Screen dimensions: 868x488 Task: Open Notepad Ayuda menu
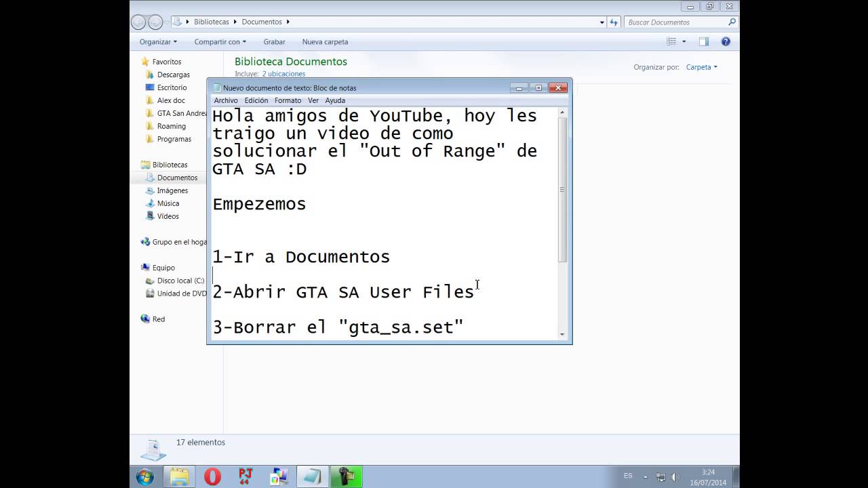[335, 100]
